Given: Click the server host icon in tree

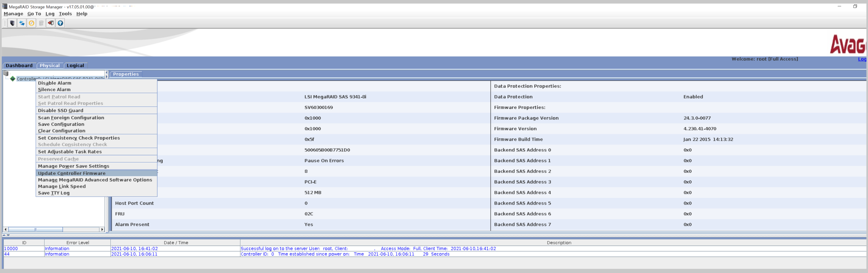Looking at the screenshot, I should click(6, 73).
